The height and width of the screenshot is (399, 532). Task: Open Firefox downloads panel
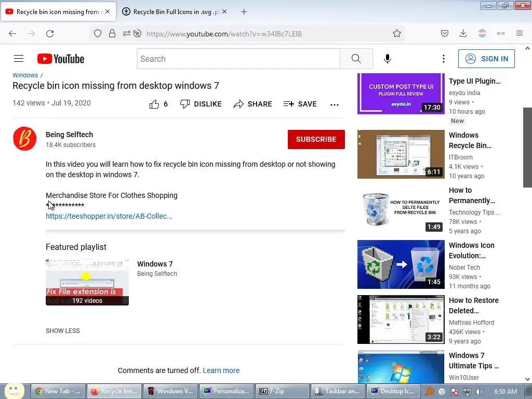point(463,34)
